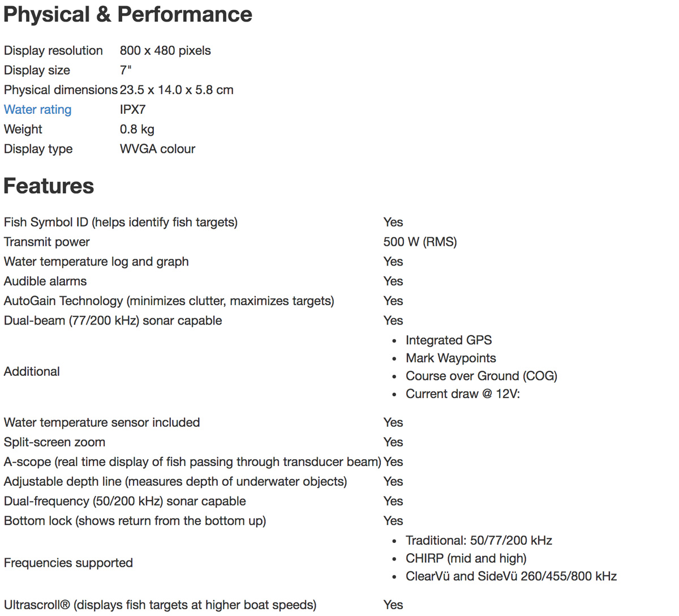Viewport: 679px width, 616px height.
Task: Click the Physical & Performance heading
Action: (x=128, y=15)
